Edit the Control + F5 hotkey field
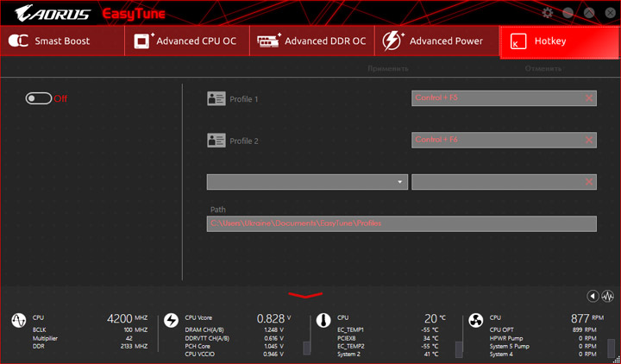Screen dimensions: 621x364 [x=504, y=98]
